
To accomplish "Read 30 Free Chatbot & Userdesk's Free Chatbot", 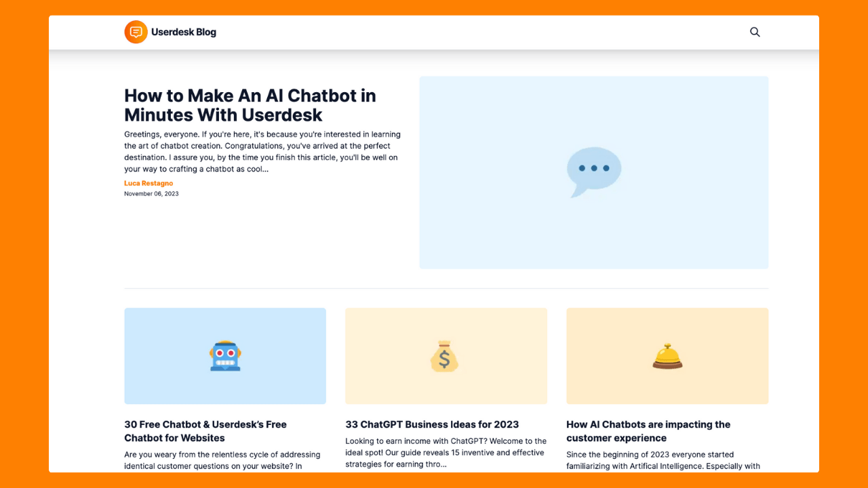I will 205,431.
